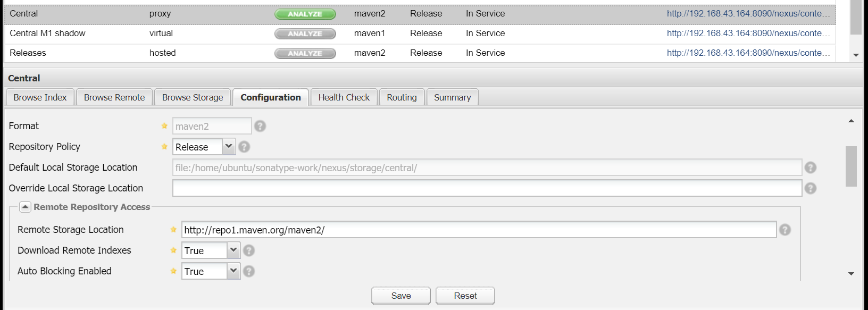Click help icon next to Format field
This screenshot has height=310, width=868.
point(260,126)
